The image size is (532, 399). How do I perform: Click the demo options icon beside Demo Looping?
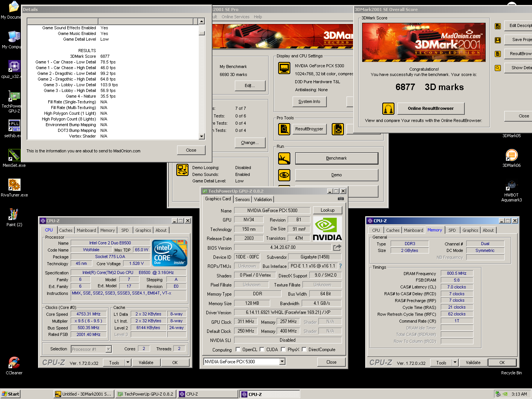pos(182,170)
